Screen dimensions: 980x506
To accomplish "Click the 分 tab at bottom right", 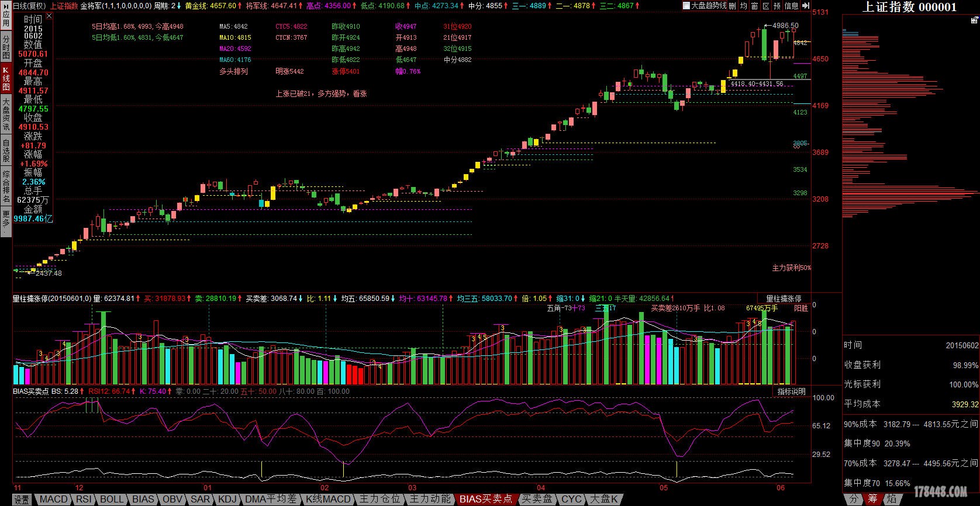I will pyautogui.click(x=854, y=499).
